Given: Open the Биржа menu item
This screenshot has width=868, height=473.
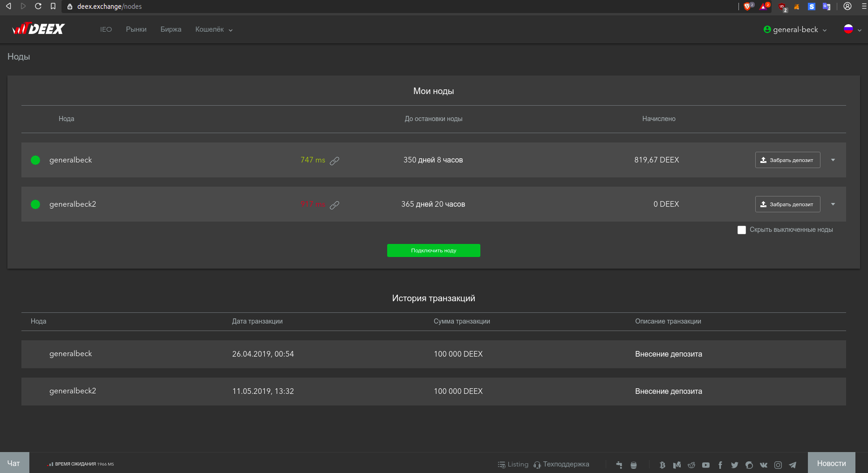Looking at the screenshot, I should pos(171,29).
